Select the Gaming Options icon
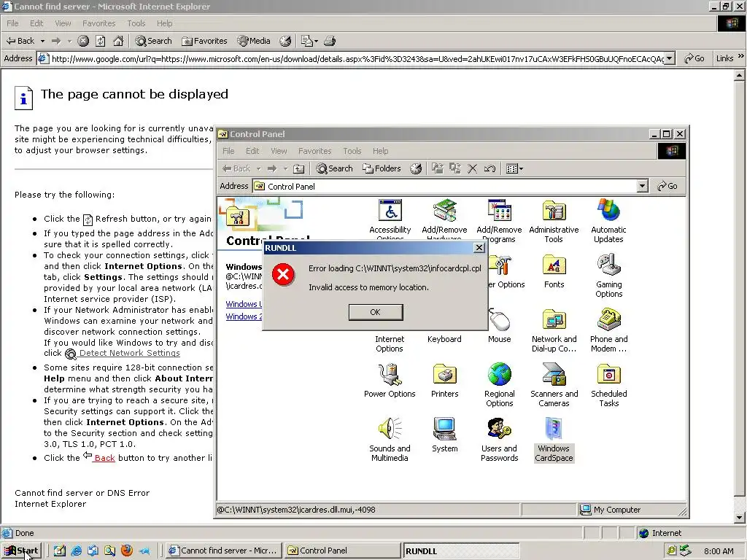The width and height of the screenshot is (747, 560). 608,276
